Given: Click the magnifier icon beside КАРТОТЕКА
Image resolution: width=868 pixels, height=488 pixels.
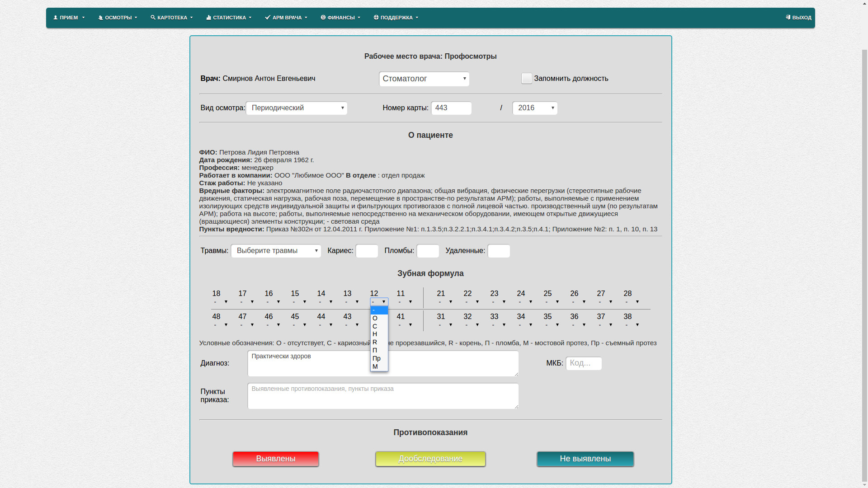Looking at the screenshot, I should coord(153,18).
